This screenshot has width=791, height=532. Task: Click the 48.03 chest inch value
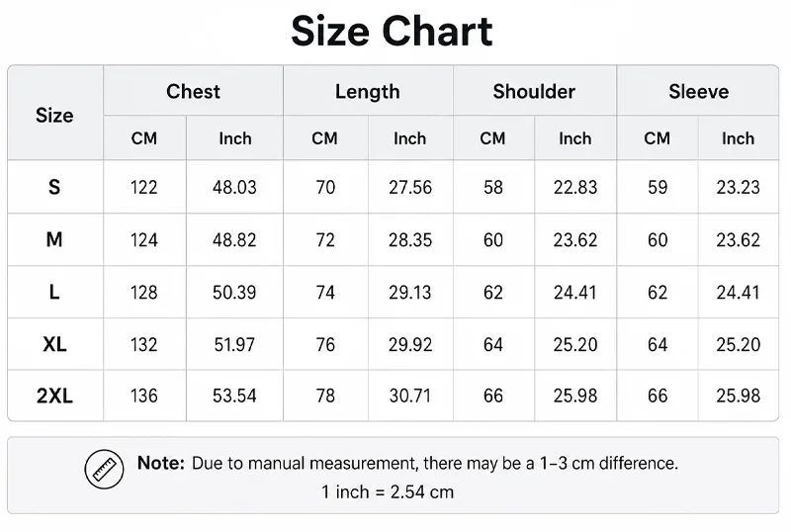pos(234,187)
